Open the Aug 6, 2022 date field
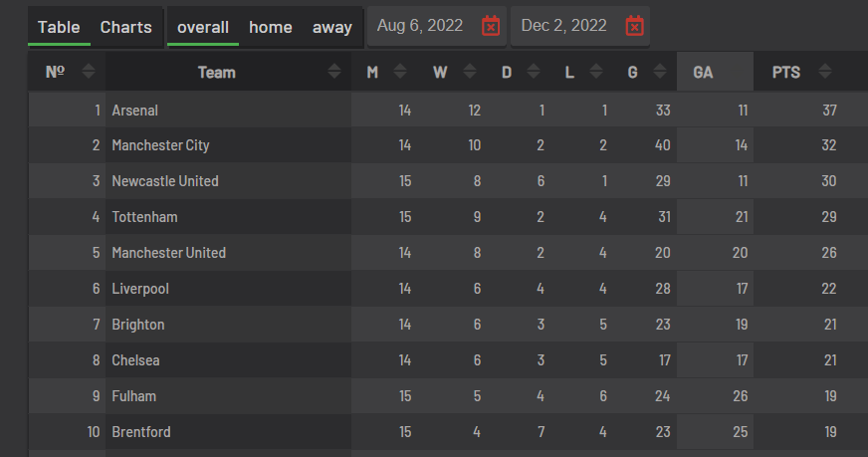868x457 pixels. point(420,26)
